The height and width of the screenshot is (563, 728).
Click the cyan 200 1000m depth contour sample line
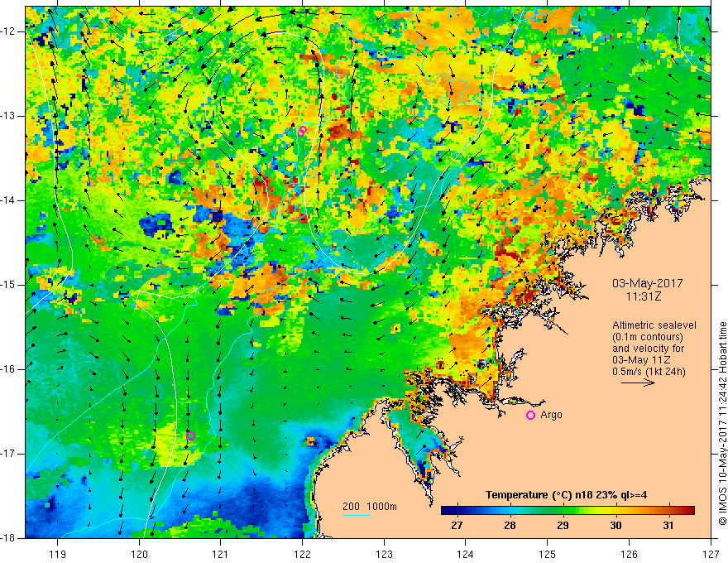tap(356, 515)
